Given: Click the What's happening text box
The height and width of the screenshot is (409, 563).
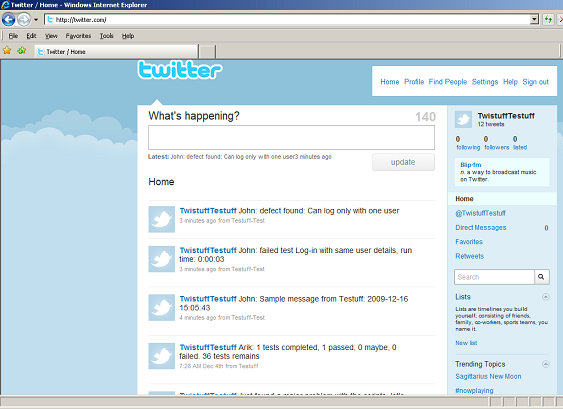Looking at the screenshot, I should click(291, 138).
